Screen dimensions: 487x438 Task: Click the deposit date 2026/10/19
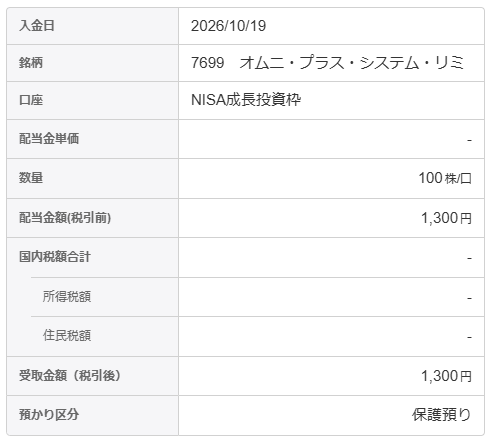[x=228, y=26]
